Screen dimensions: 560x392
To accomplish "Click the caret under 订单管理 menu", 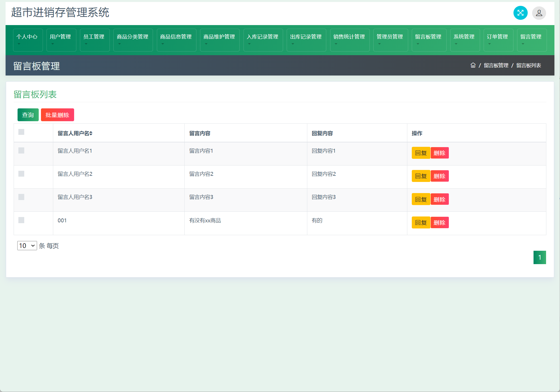I will point(490,44).
